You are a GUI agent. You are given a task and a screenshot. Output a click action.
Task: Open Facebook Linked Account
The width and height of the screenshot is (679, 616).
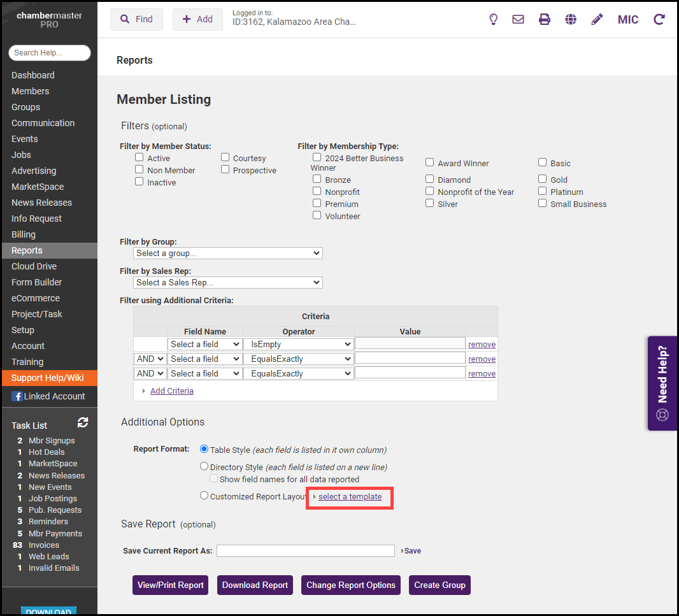click(x=48, y=396)
